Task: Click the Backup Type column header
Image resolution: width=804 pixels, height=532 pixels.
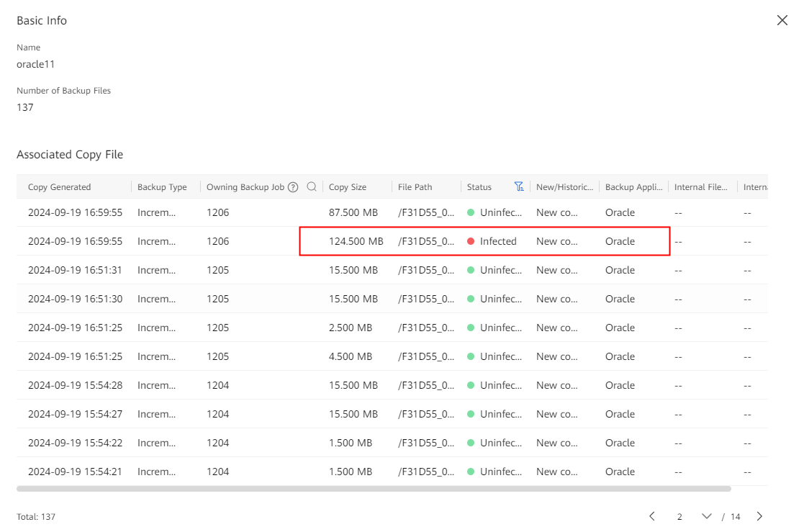Action: 162,187
